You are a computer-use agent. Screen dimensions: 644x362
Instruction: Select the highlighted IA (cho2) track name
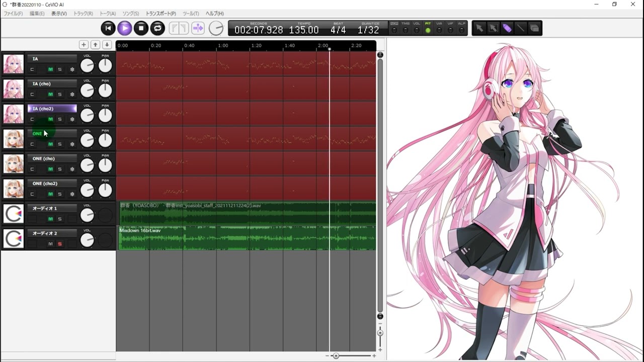coord(52,109)
